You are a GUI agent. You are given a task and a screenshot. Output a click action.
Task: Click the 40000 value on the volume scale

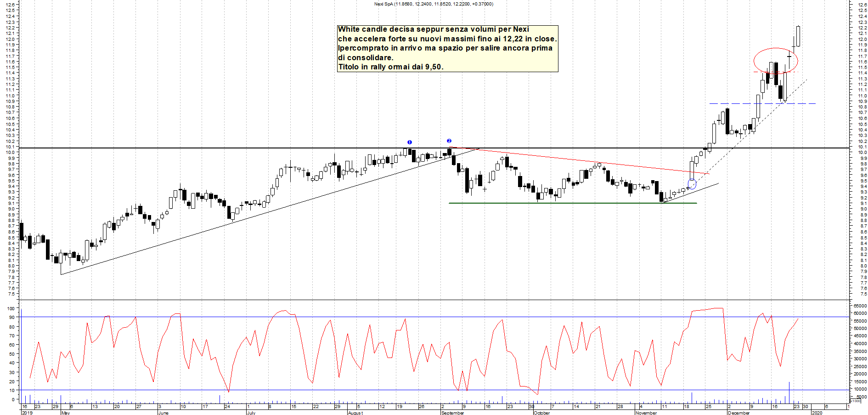tap(860, 343)
